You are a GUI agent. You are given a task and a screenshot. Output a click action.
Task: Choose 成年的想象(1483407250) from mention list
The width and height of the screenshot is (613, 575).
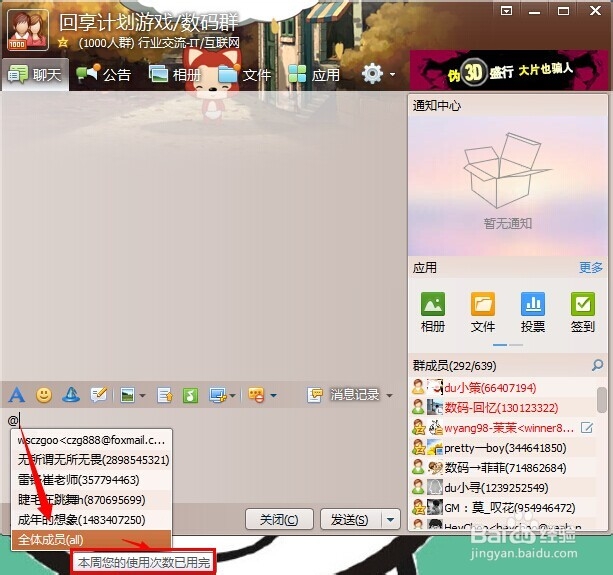click(91, 519)
